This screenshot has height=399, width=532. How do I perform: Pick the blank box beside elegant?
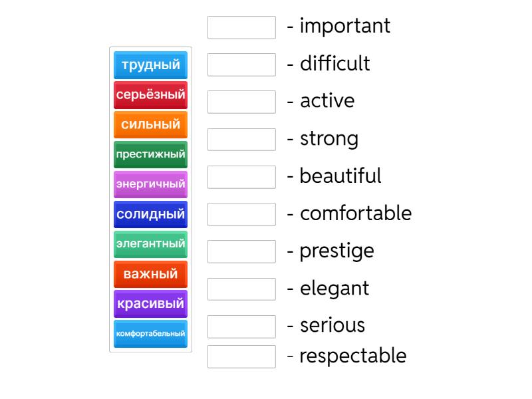point(241,289)
